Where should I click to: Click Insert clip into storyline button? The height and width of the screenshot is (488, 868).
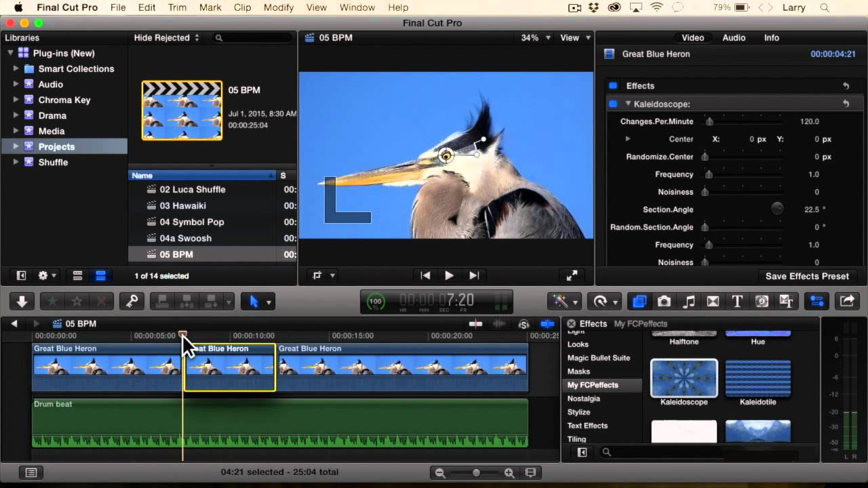[x=186, y=302]
